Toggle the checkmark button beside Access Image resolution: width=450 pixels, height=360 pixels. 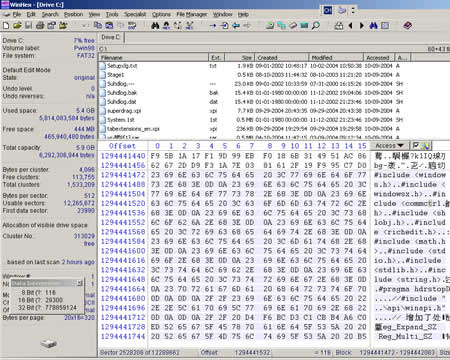pos(415,145)
